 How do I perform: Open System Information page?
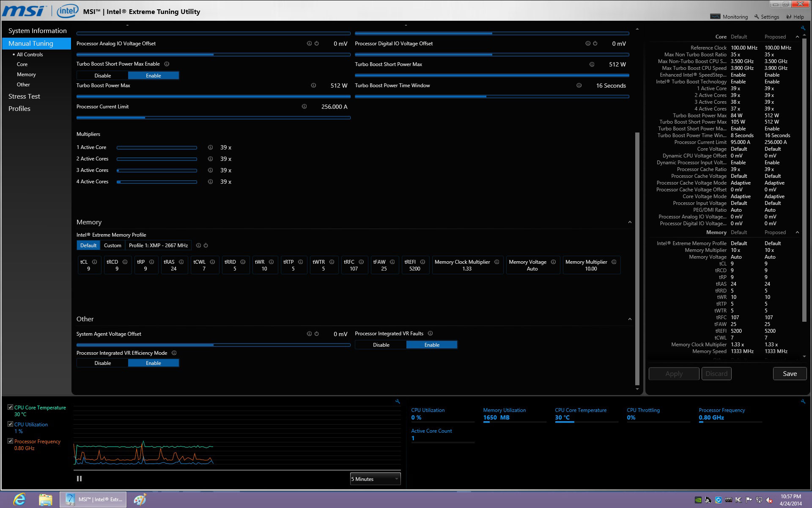[37, 31]
